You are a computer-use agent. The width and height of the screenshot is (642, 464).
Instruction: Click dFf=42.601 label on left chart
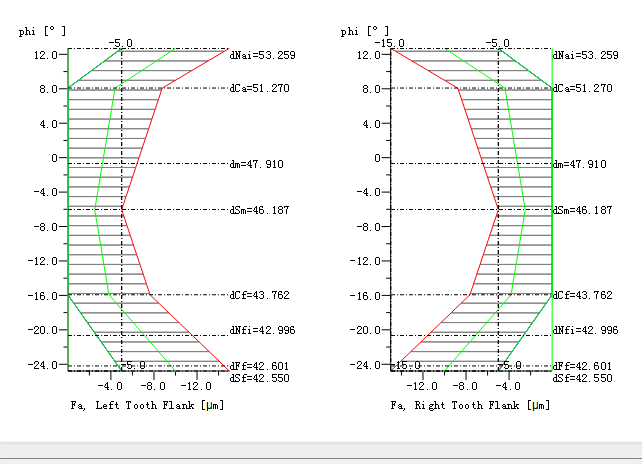[260, 366]
